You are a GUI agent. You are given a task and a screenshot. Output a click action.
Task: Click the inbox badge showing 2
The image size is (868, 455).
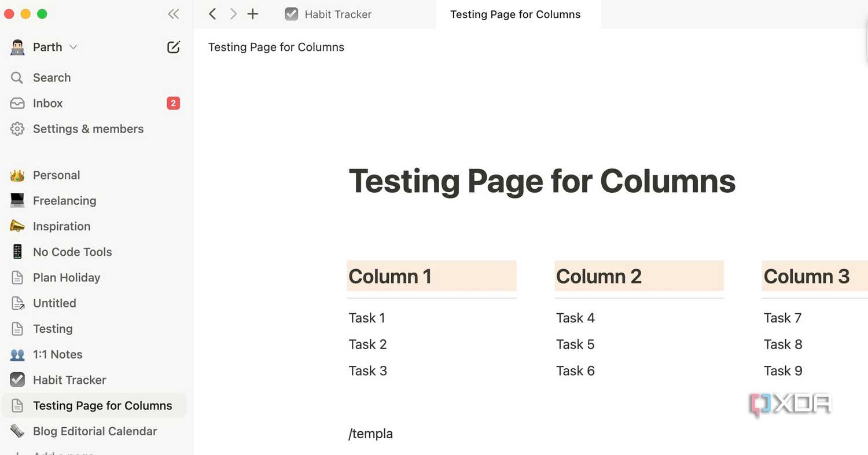tap(173, 103)
